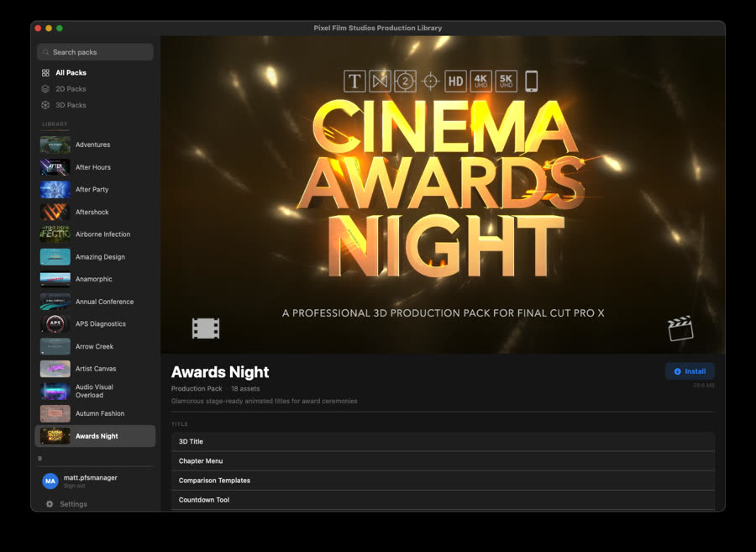
Task: Select Adventures in the library list
Action: click(92, 145)
